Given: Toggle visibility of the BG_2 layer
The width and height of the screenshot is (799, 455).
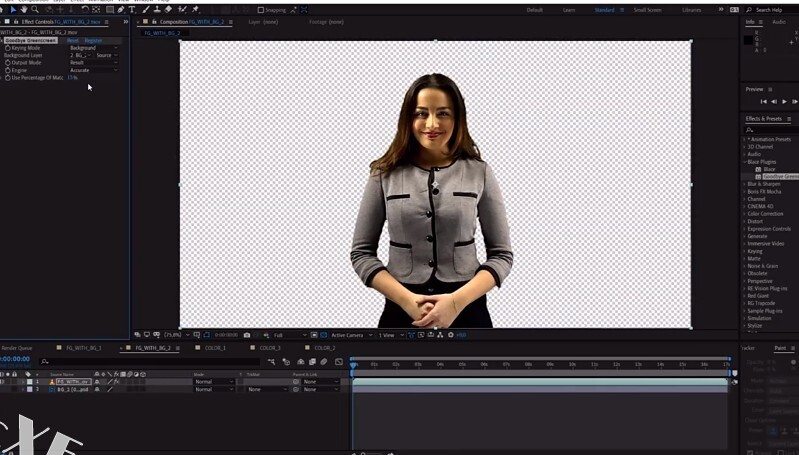Looking at the screenshot, I should (x=3, y=389).
